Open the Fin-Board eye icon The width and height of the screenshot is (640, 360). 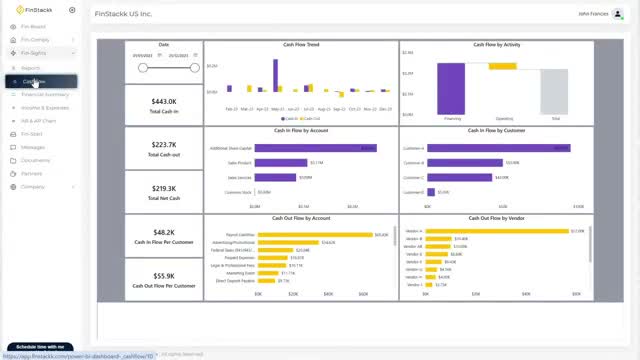13,27
